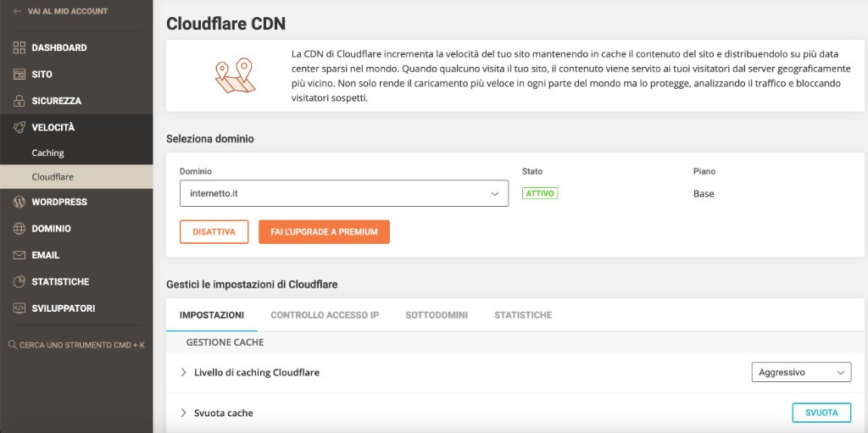Click the search magnifier icon in sidebar
This screenshot has height=433, width=868.
tap(13, 345)
